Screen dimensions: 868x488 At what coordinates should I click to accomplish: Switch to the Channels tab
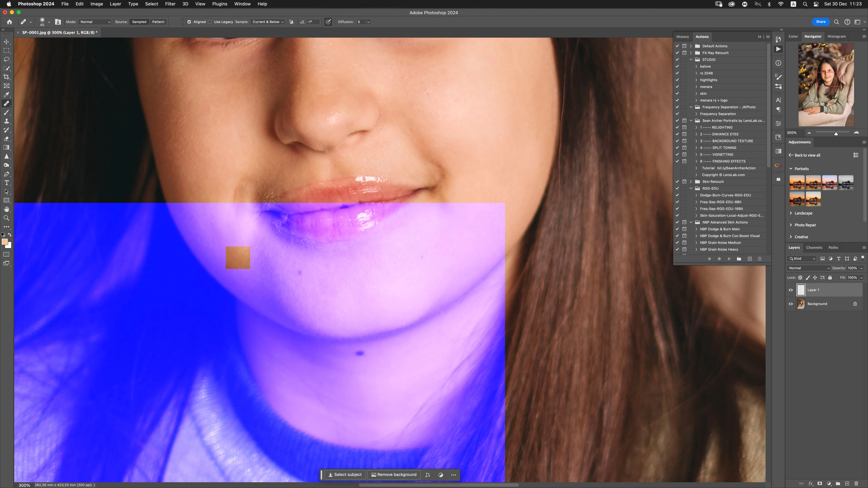814,248
